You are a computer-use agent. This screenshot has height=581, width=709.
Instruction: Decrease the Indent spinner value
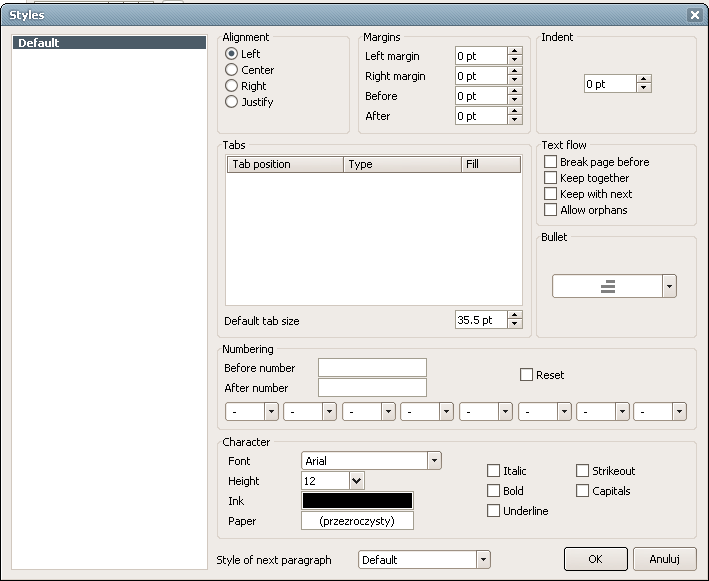(x=644, y=89)
